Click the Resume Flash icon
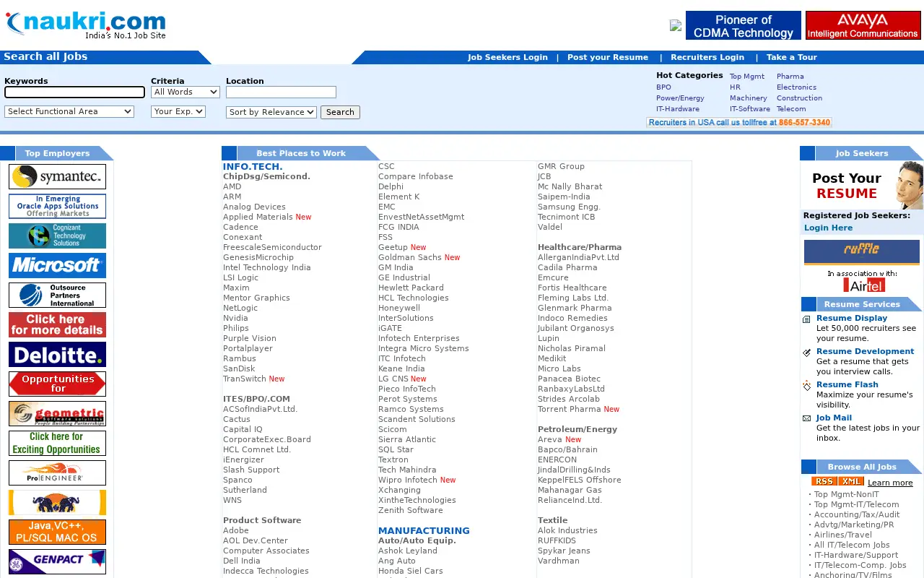The height and width of the screenshot is (578, 924). [x=807, y=386]
